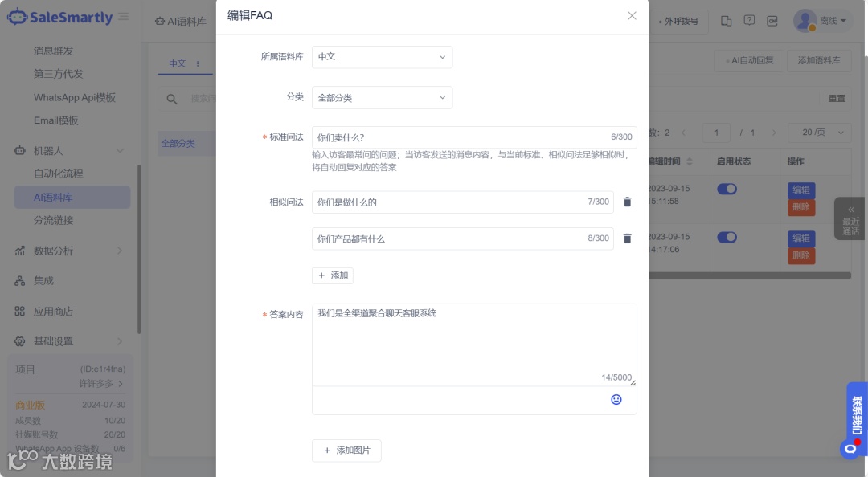This screenshot has height=477, width=868.
Task: Click 删除 for the 15:11:58 row
Action: tap(801, 207)
